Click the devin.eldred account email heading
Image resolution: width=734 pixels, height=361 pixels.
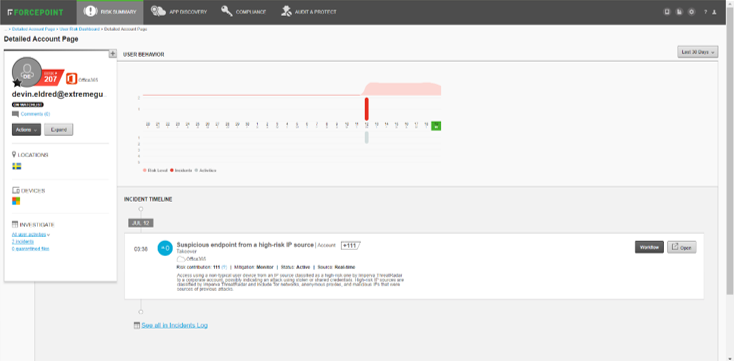click(x=59, y=94)
